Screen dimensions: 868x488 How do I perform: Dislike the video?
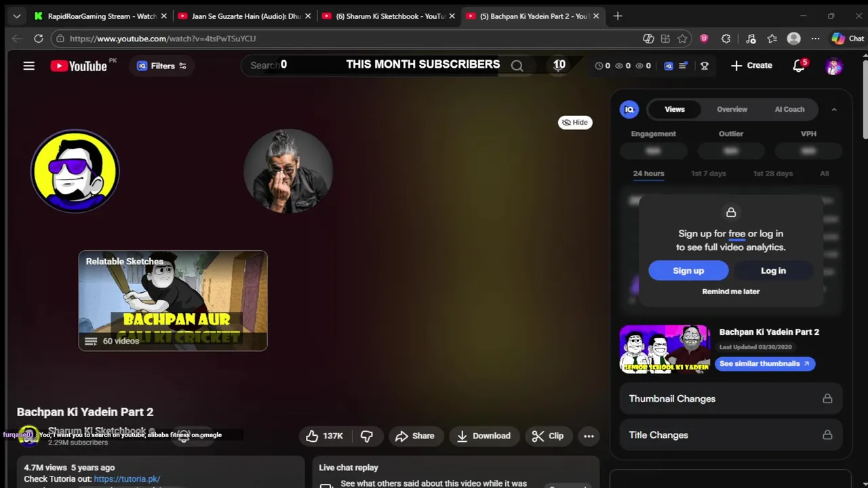click(x=367, y=436)
